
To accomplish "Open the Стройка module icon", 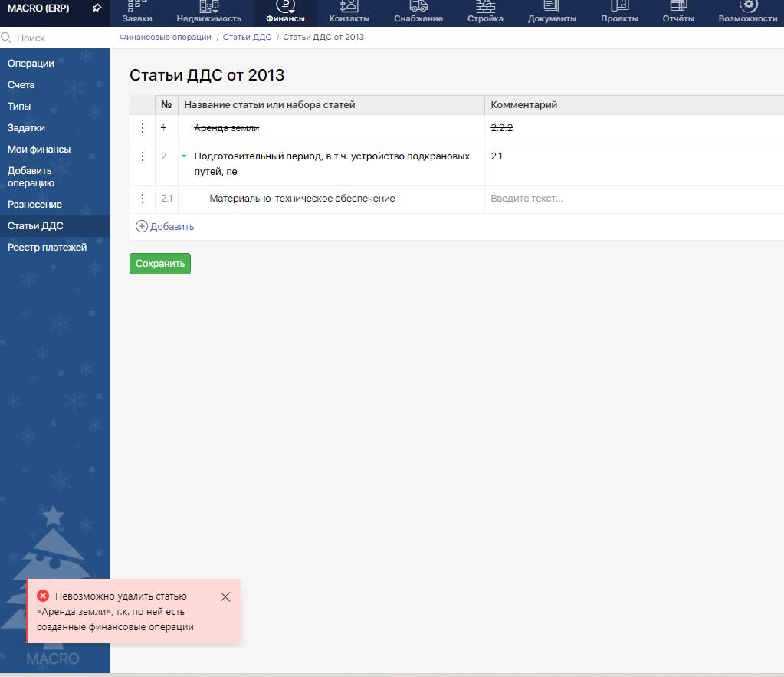I will [485, 6].
